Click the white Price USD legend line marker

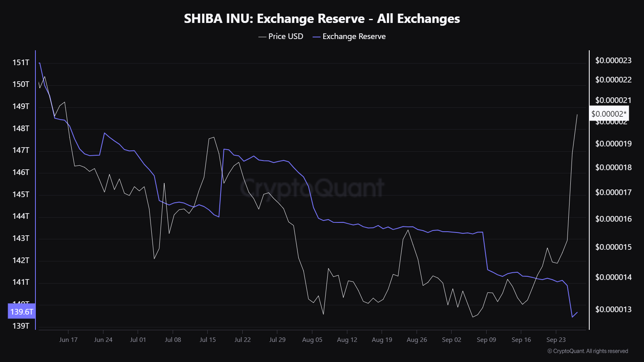(x=262, y=37)
